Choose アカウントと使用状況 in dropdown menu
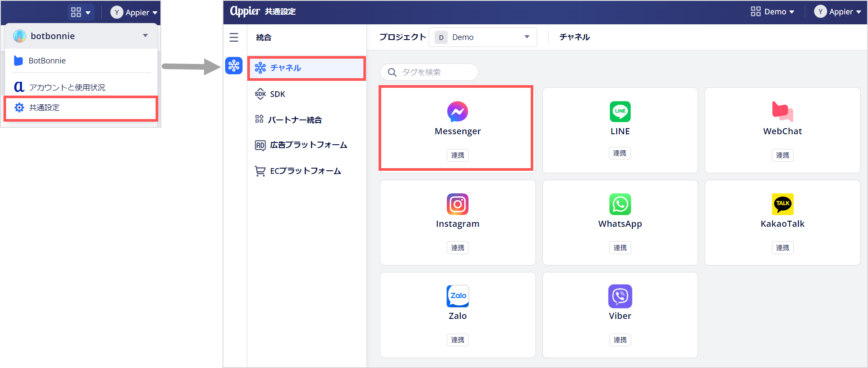Screen dimensions: 868x368 pyautogui.click(x=81, y=87)
